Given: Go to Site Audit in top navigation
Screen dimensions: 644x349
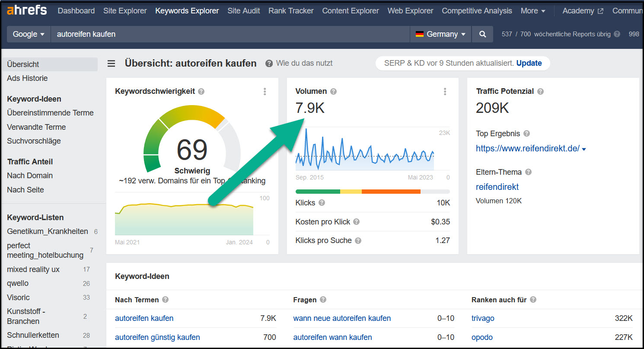Looking at the screenshot, I should click(244, 11).
